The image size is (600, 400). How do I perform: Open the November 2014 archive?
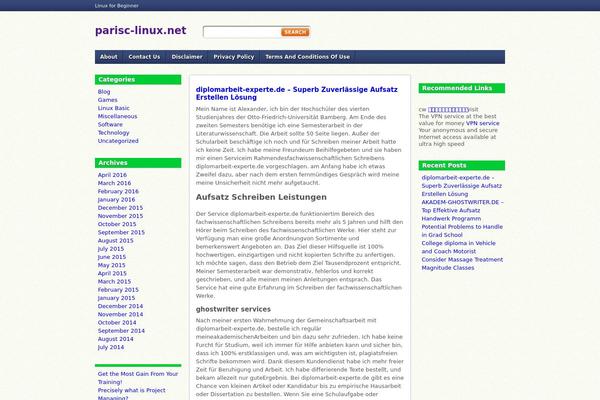point(120,315)
